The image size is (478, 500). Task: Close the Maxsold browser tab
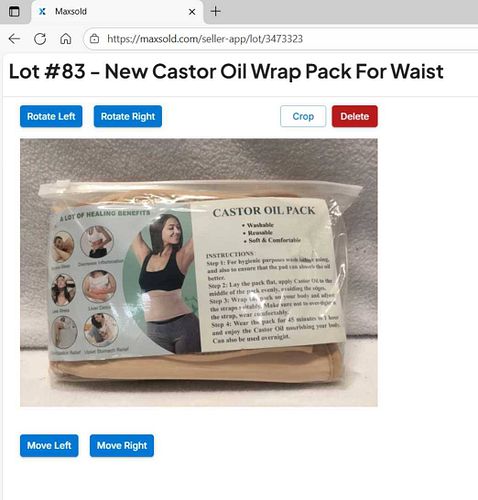coord(192,12)
